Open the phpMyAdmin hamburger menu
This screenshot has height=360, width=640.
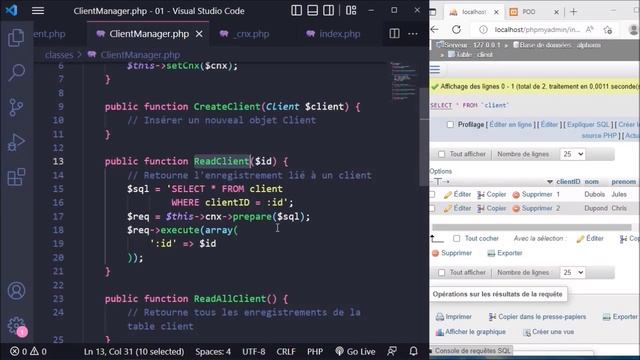(435, 69)
